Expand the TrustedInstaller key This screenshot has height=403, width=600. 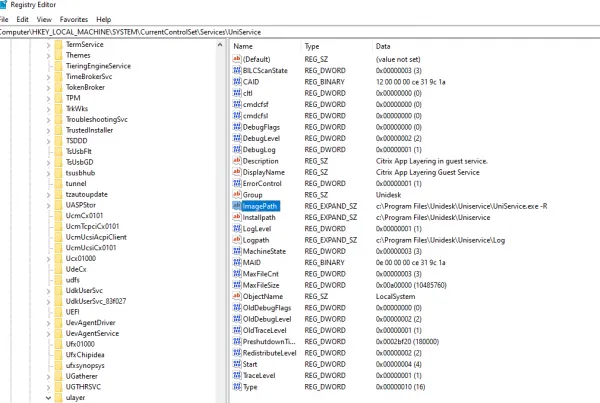click(x=48, y=131)
